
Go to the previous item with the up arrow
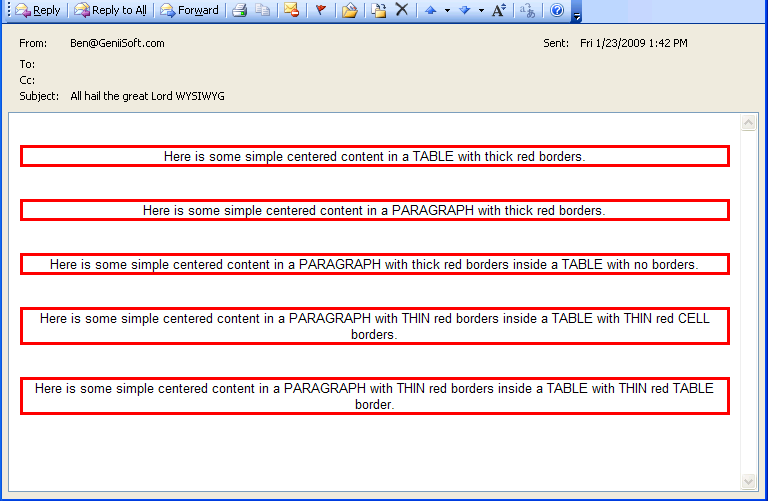pos(430,11)
